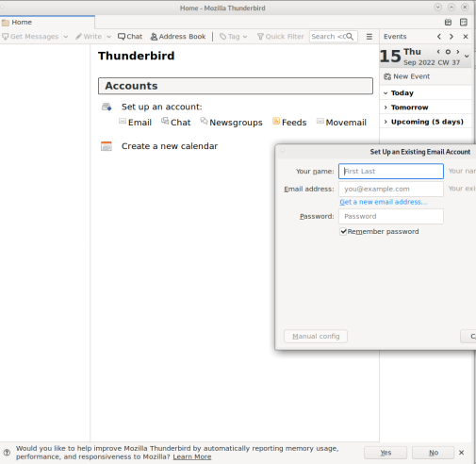The height and width of the screenshot is (464, 476).
Task: Switch to the Home tab
Action: 47,23
